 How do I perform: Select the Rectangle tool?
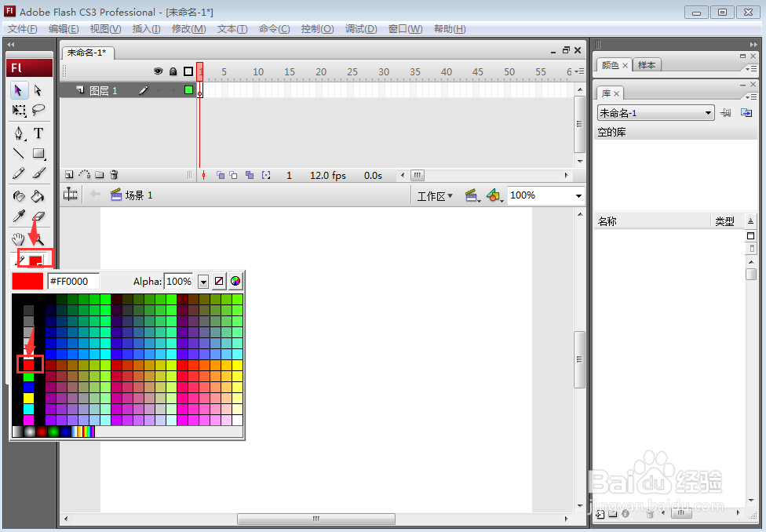(38, 153)
